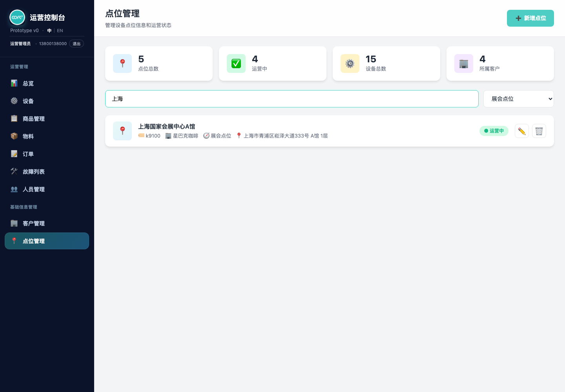Switch language to 中
Viewport: 565px width, 392px height.
click(x=49, y=31)
